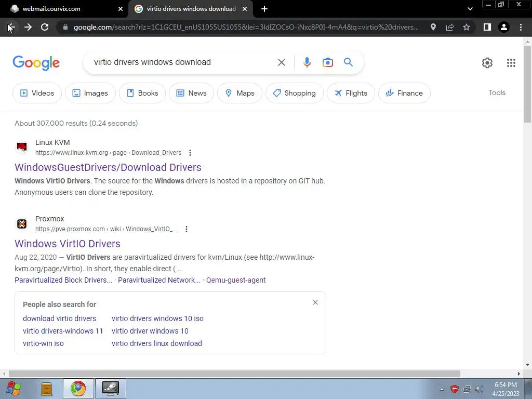Show hidden system tray icons
The width and height of the screenshot is (532, 399).
442,389
